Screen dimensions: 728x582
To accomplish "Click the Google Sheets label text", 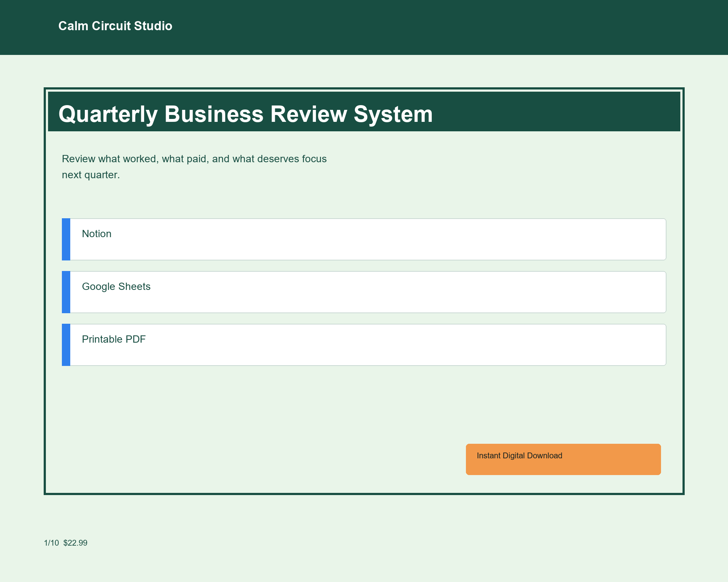I will [x=116, y=287].
